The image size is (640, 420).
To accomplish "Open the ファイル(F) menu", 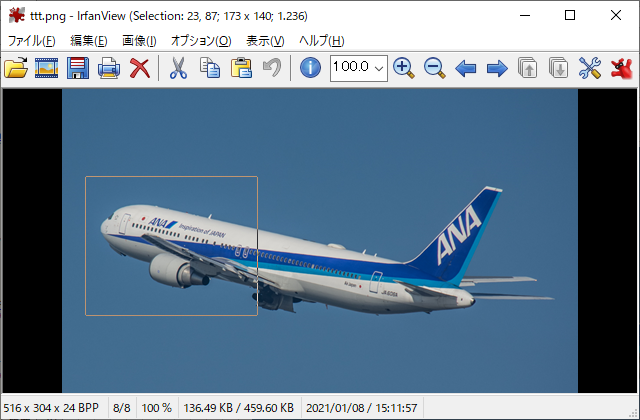I will click(x=31, y=41).
